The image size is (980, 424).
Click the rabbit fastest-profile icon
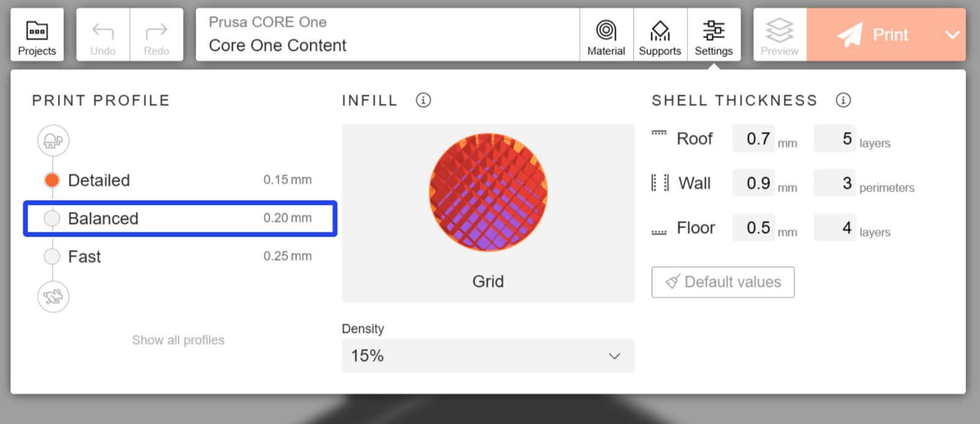[53, 297]
